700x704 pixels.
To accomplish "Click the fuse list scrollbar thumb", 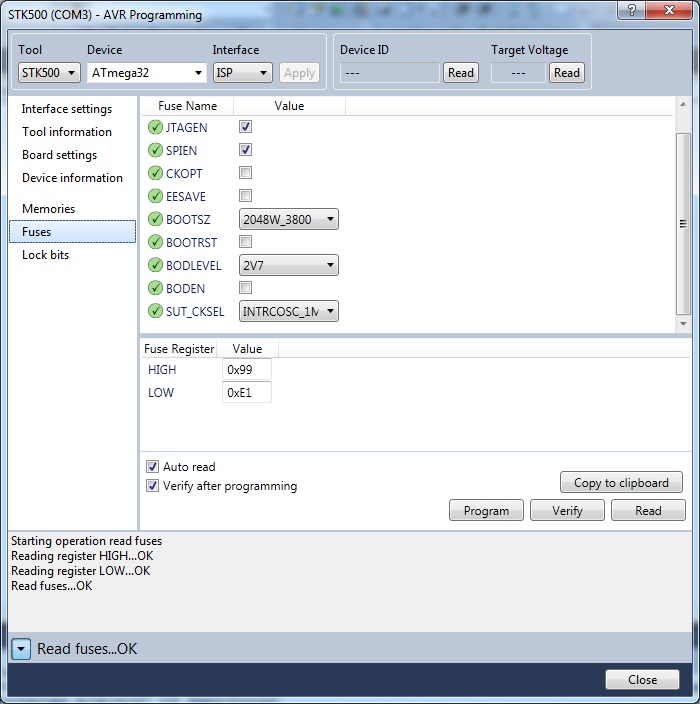I will 683,224.
